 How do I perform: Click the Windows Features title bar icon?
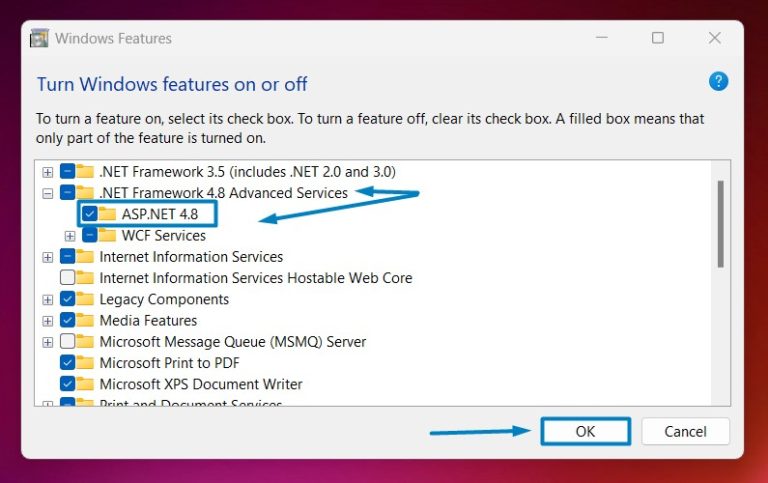point(39,38)
